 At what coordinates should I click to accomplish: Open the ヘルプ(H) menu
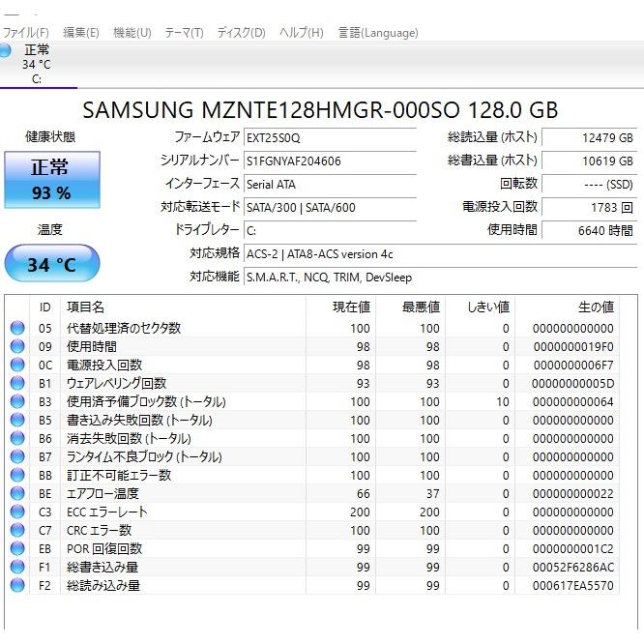point(302,33)
